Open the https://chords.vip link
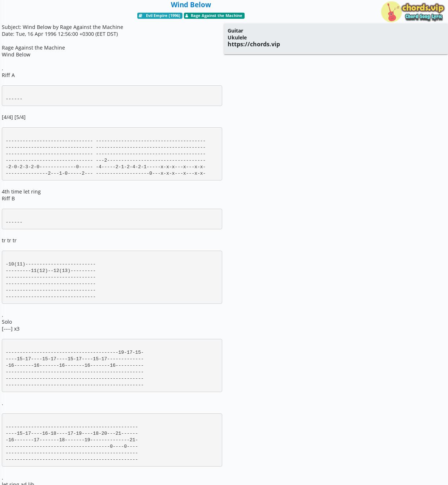The height and width of the screenshot is (485, 448). click(254, 44)
